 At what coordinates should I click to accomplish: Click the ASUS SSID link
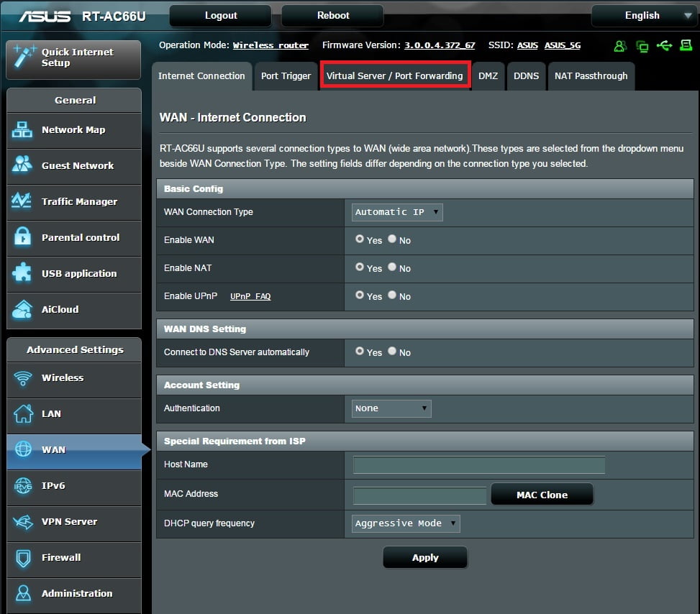click(527, 45)
